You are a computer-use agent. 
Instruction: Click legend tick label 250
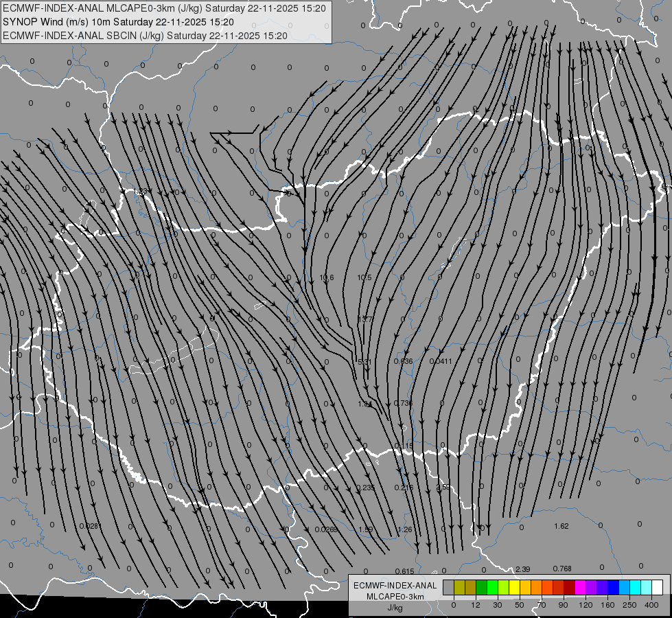[x=629, y=605]
